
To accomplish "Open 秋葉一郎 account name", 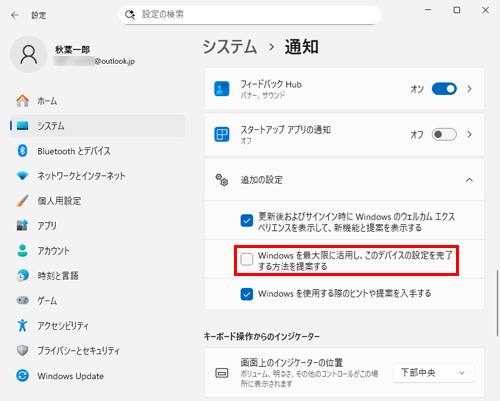I will pyautogui.click(x=72, y=50).
